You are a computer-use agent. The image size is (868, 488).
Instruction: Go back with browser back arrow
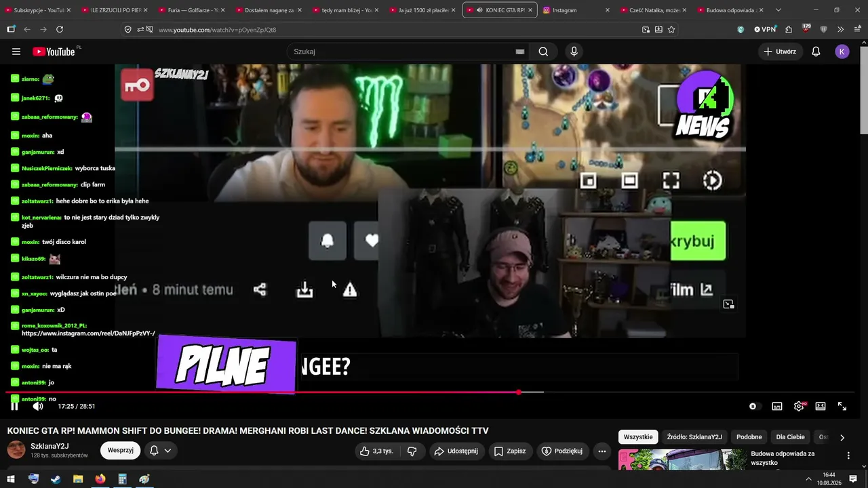coord(27,30)
